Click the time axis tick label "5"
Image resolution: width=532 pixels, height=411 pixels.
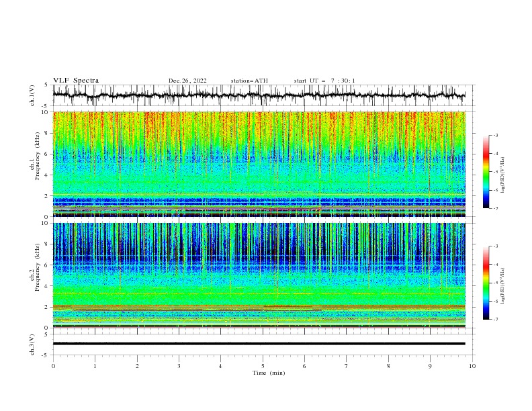(263, 366)
